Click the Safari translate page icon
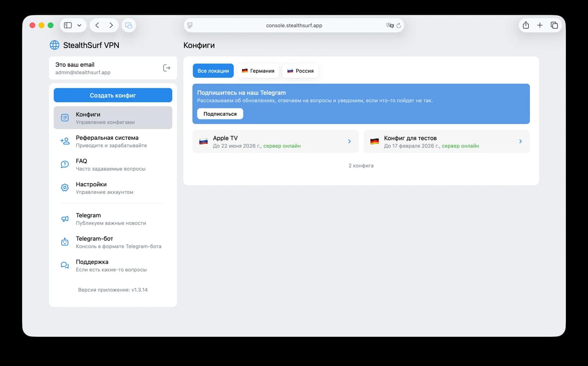This screenshot has height=366, width=588. 390,25
